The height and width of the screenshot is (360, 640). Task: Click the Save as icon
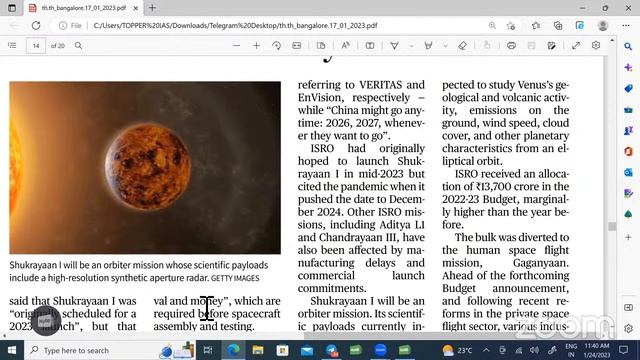[551, 45]
